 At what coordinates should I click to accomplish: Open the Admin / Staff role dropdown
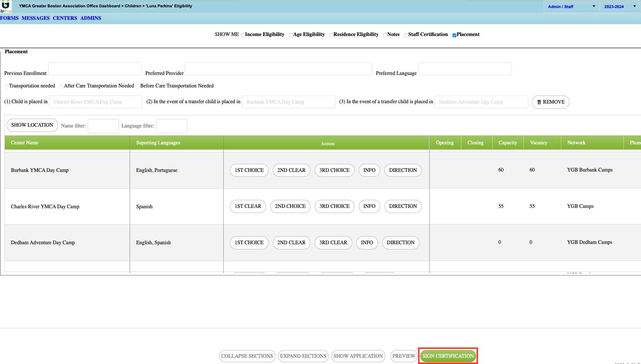[571, 7]
